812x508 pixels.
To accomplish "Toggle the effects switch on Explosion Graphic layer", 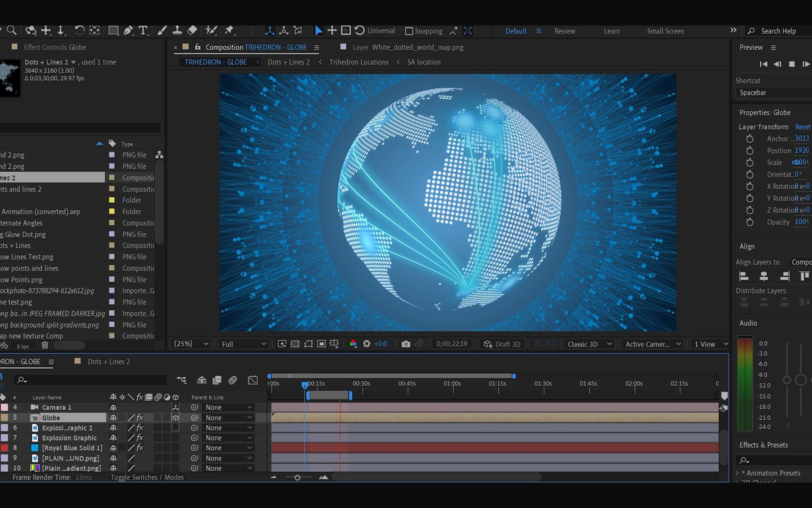I will coord(140,438).
